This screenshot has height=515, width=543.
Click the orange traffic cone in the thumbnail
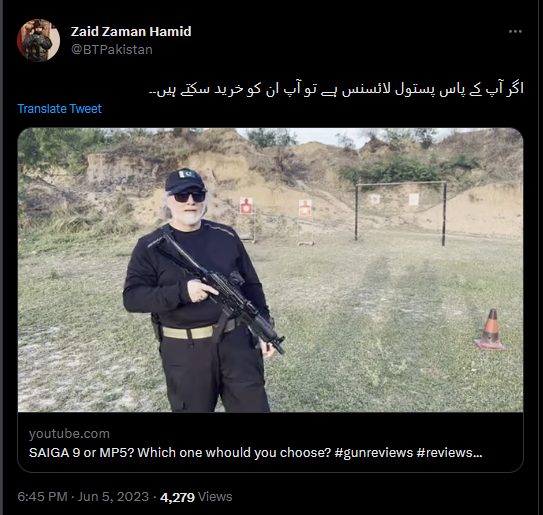491,329
